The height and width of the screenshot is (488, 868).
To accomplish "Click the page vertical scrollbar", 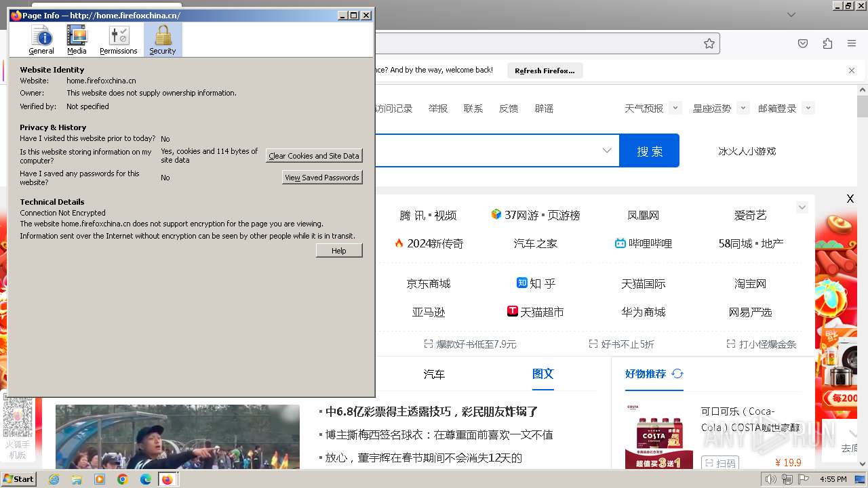I will click(863, 107).
